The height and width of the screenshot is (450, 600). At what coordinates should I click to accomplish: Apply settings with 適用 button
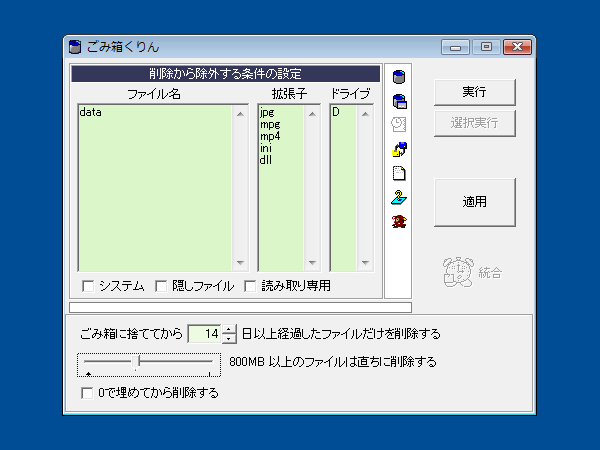(474, 202)
